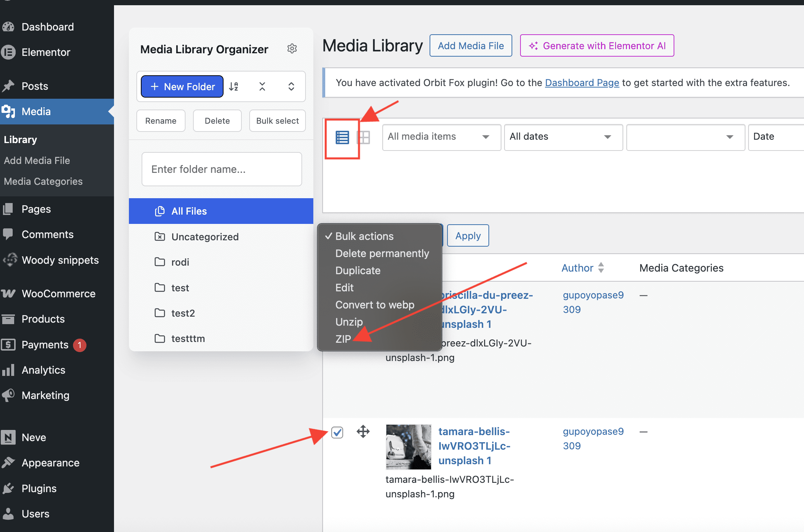Click the expand all folders icon

[291, 86]
